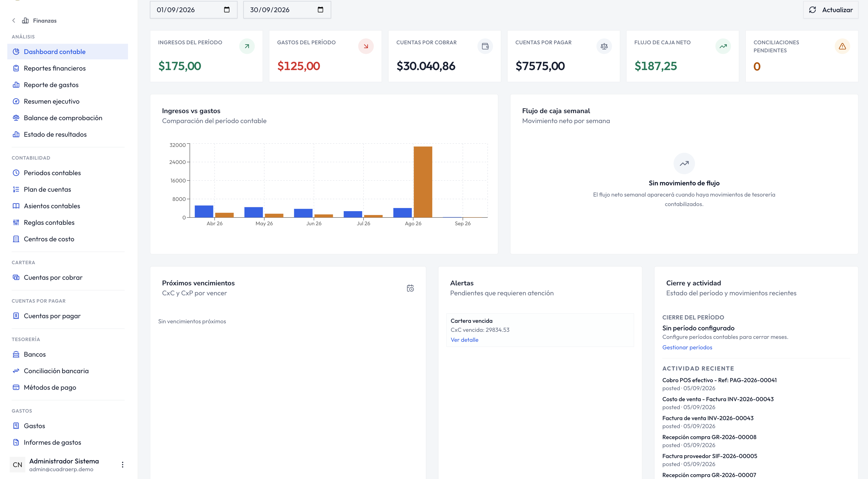
Task: Click the warning triangle on Conciliaciones pendientes card
Action: point(842,46)
